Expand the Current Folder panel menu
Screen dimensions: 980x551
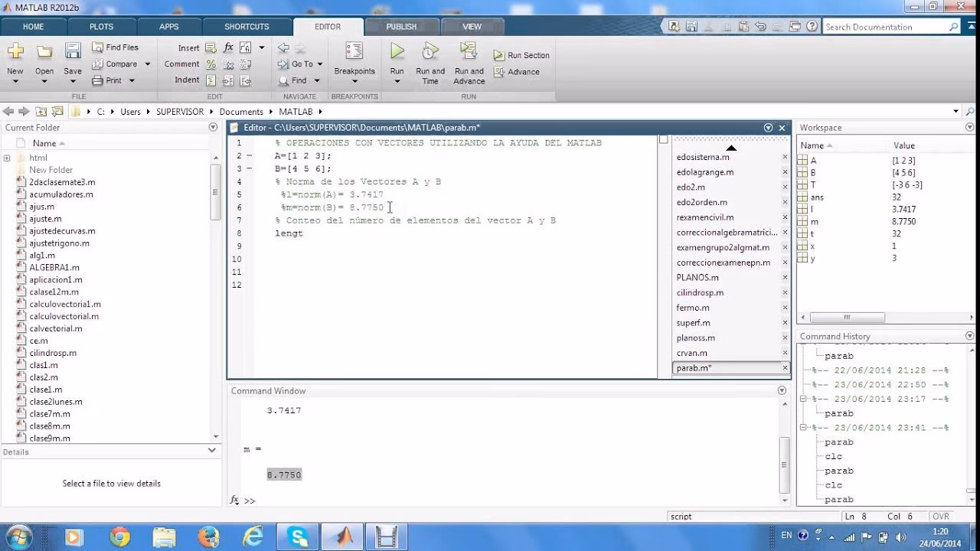click(214, 127)
